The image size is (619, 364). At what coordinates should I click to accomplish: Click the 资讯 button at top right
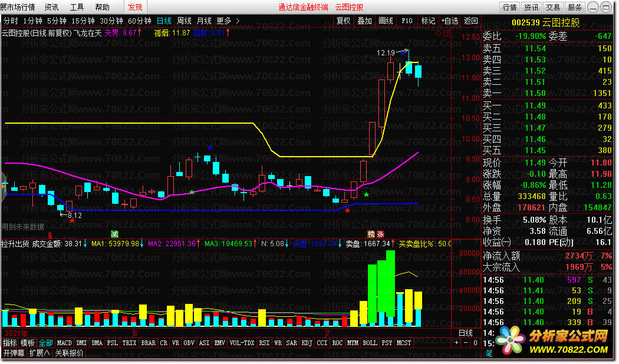531,7
